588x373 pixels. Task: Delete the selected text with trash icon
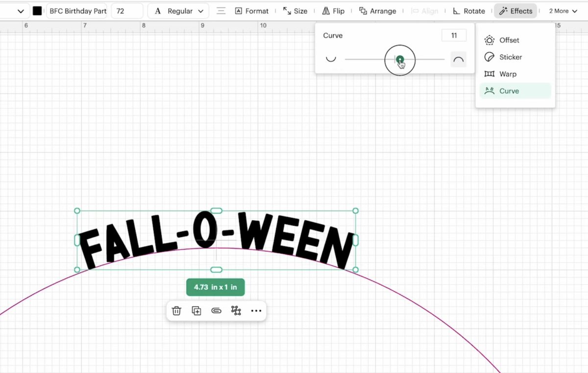pyautogui.click(x=177, y=311)
